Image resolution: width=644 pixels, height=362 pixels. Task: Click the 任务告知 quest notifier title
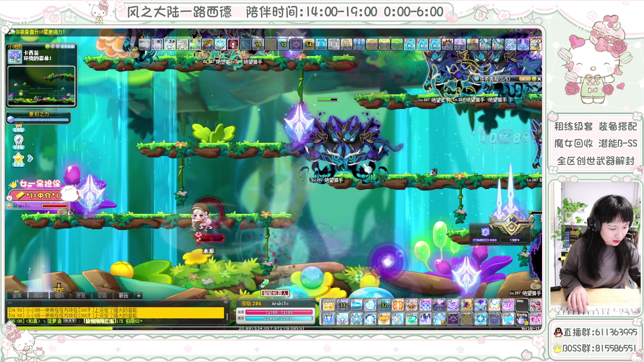pyautogui.click(x=495, y=79)
